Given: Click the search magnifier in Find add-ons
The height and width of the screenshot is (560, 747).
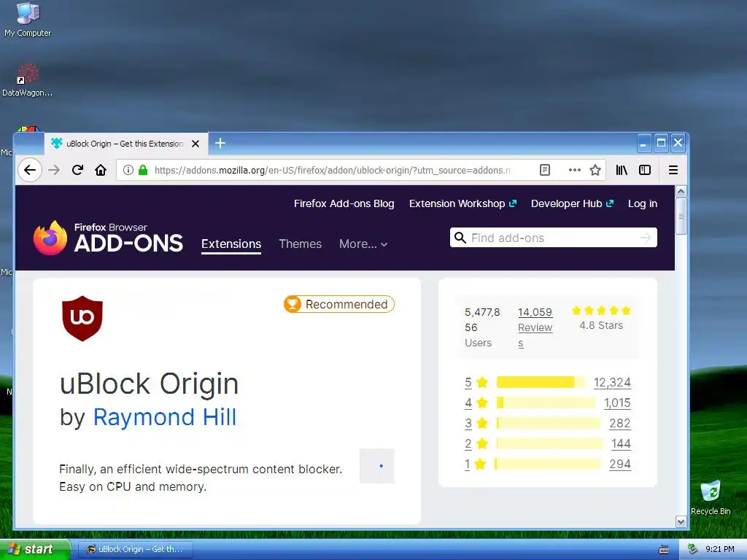Looking at the screenshot, I should pyautogui.click(x=460, y=238).
